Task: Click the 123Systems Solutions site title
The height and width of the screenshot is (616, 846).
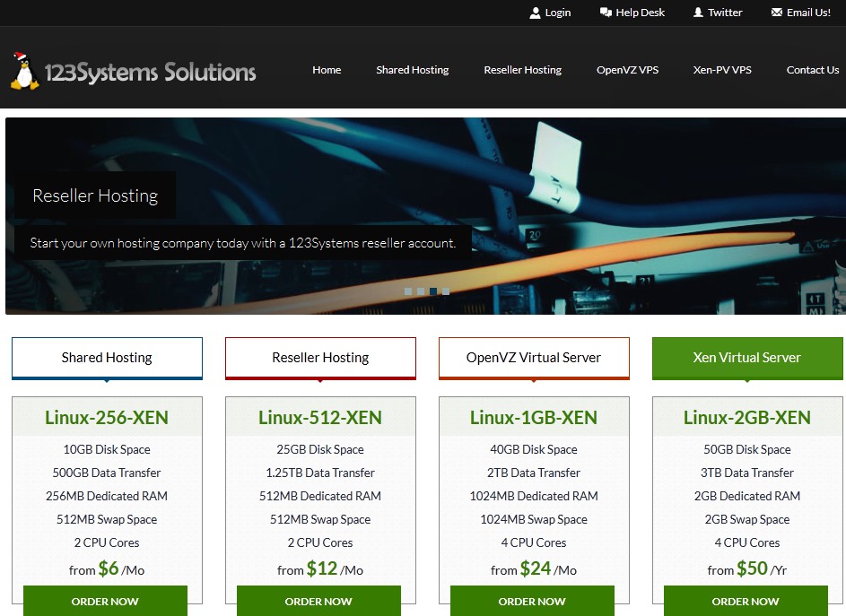Action: [x=150, y=73]
